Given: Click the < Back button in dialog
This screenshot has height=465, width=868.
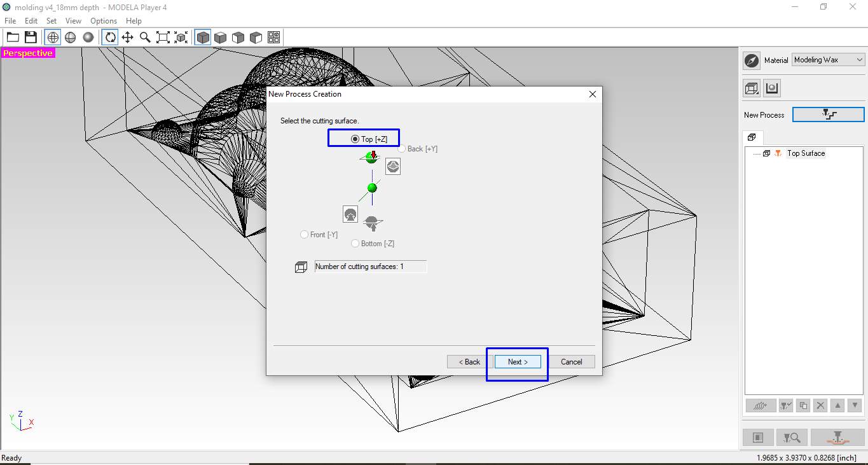Looking at the screenshot, I should (471, 362).
